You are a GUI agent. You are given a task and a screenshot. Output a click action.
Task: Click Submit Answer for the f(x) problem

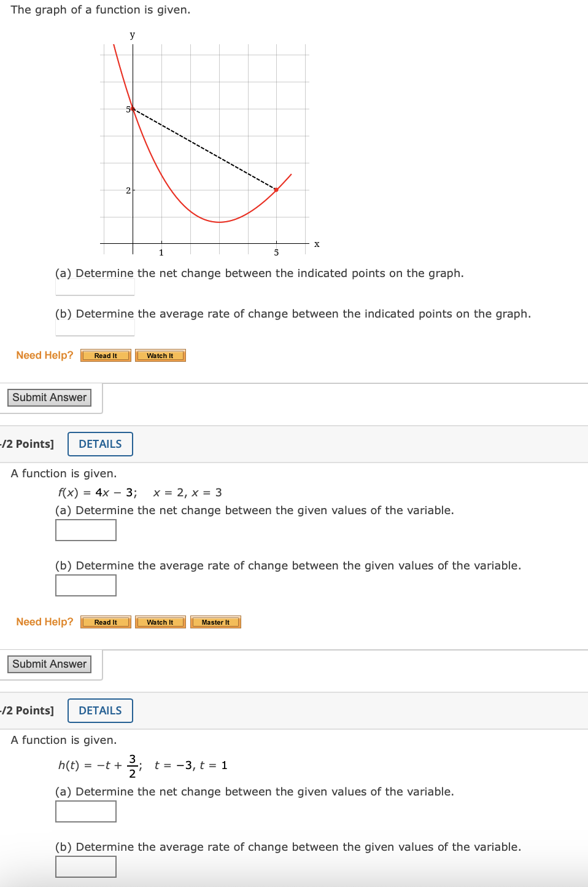(x=48, y=664)
